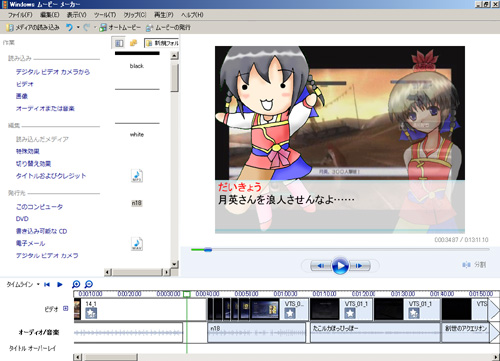Open 特殊効果 effects link

[x=28, y=151]
